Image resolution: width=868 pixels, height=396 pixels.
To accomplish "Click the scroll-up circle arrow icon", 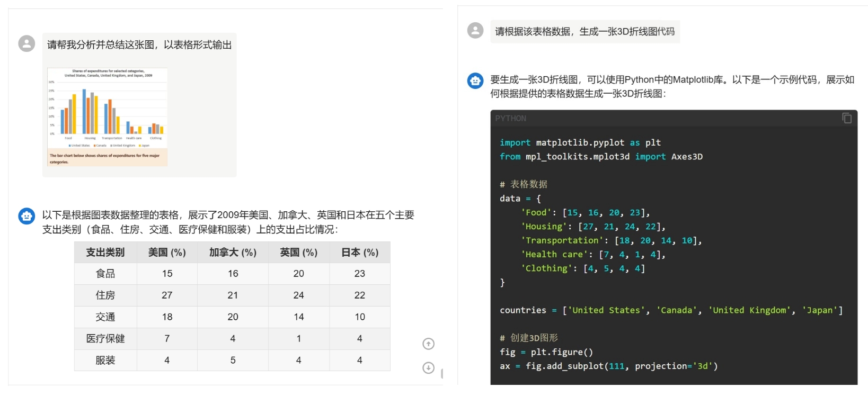I will pos(428,344).
